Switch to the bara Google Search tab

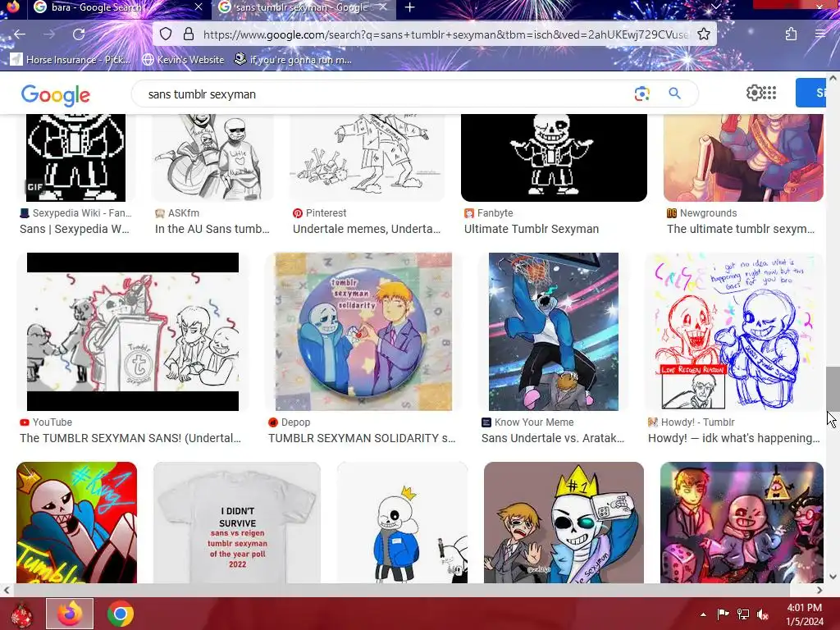point(119,7)
